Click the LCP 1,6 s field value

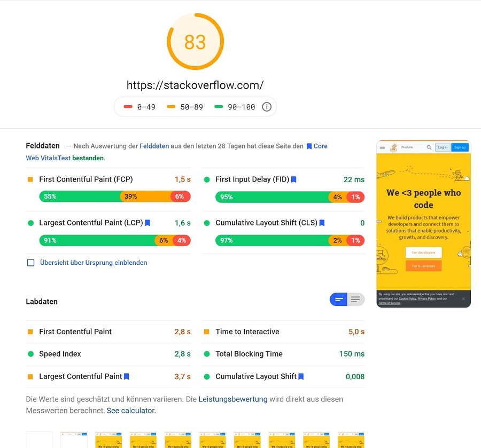point(183,223)
